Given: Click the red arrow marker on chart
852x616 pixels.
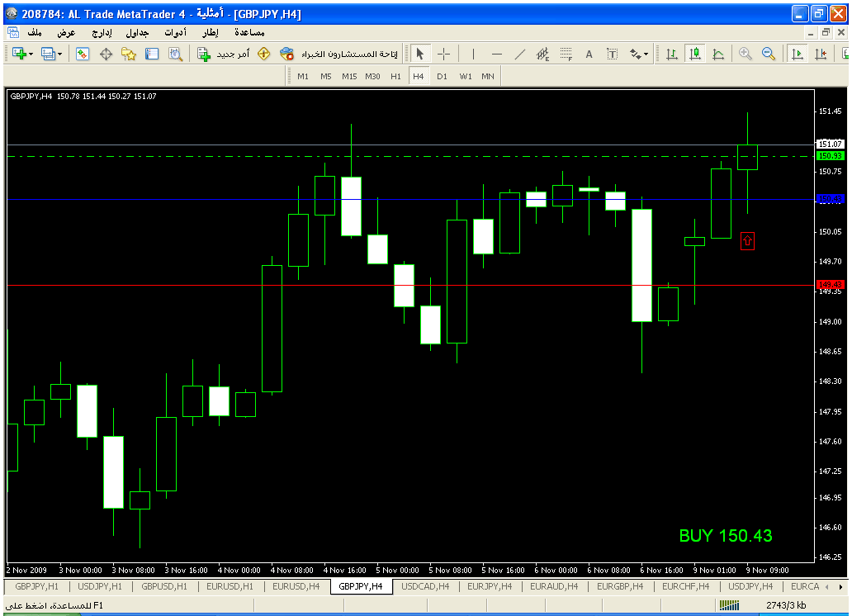Looking at the screenshot, I should (747, 241).
